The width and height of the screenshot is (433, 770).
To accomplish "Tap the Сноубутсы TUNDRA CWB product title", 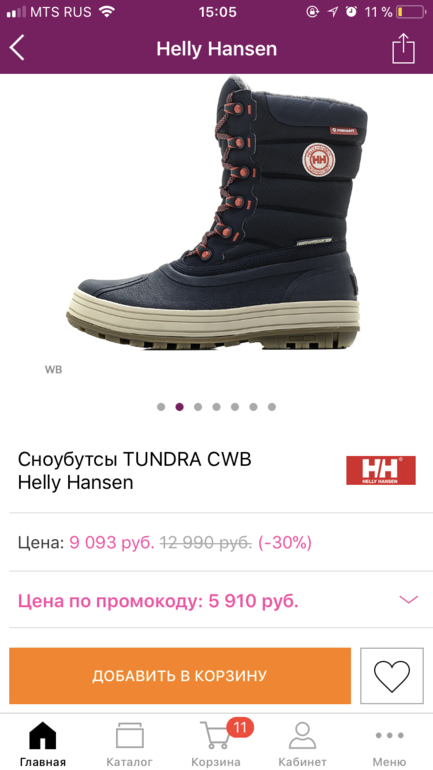I will [135, 460].
